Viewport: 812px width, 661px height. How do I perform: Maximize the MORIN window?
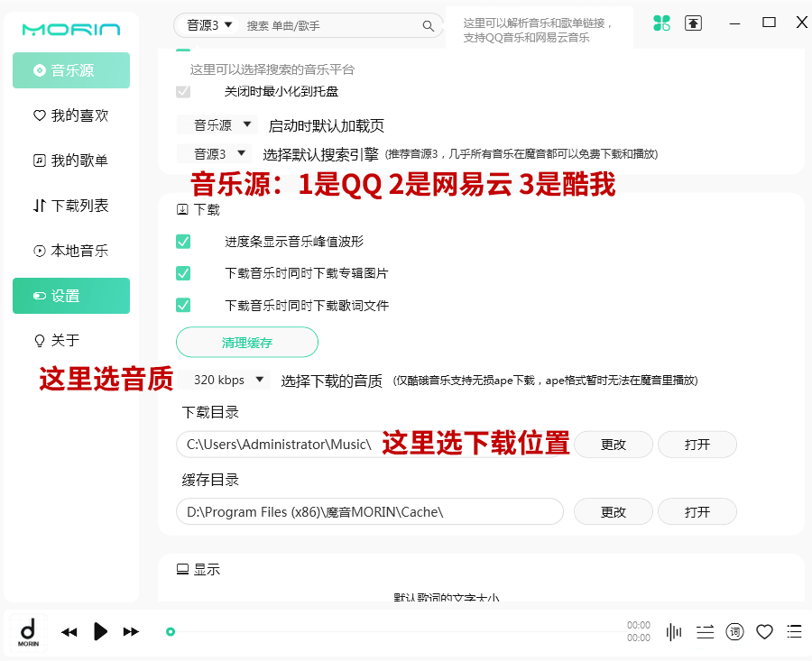(769, 23)
